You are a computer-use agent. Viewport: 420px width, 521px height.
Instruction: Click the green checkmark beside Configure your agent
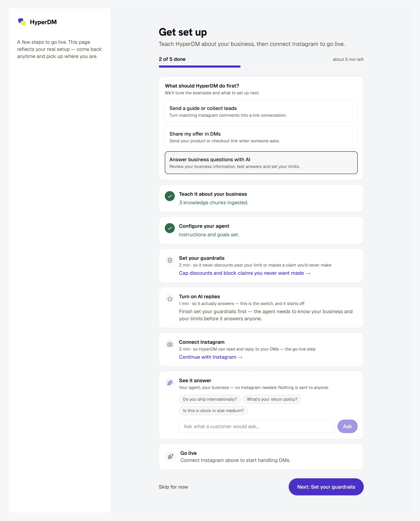(x=170, y=228)
